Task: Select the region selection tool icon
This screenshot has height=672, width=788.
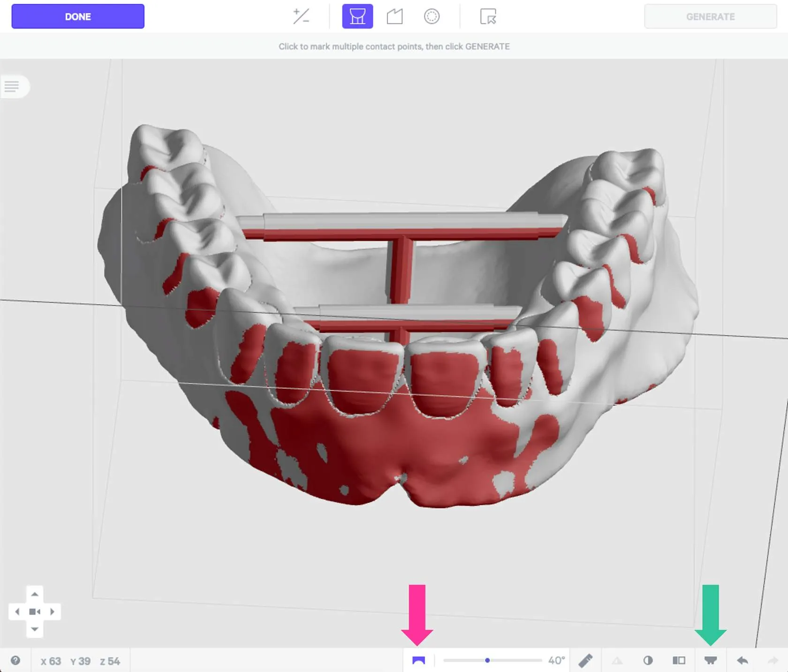Action: (488, 16)
